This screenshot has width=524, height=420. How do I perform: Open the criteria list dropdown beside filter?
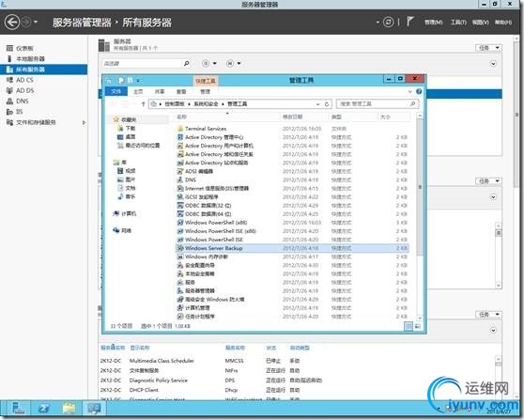click(209, 63)
